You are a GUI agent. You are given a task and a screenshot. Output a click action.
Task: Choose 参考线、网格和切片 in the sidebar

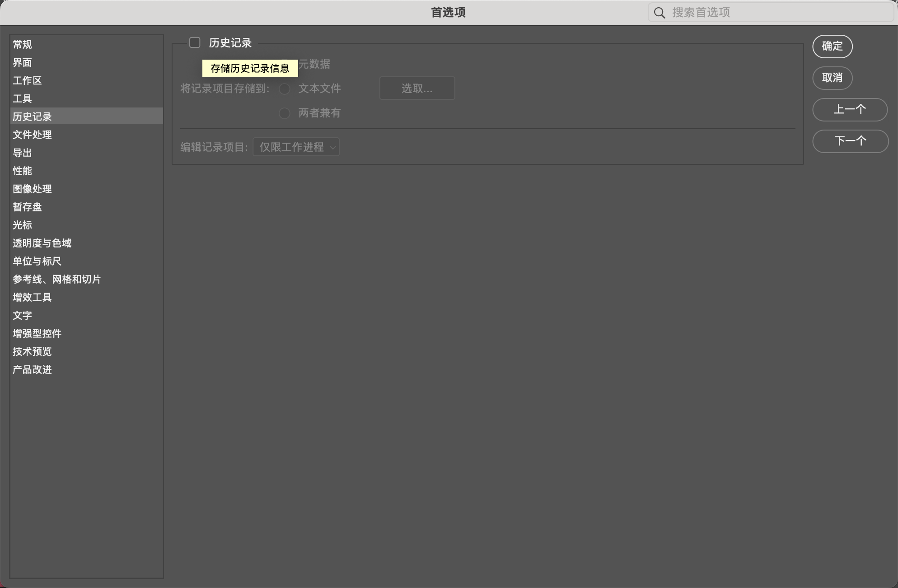tap(57, 279)
